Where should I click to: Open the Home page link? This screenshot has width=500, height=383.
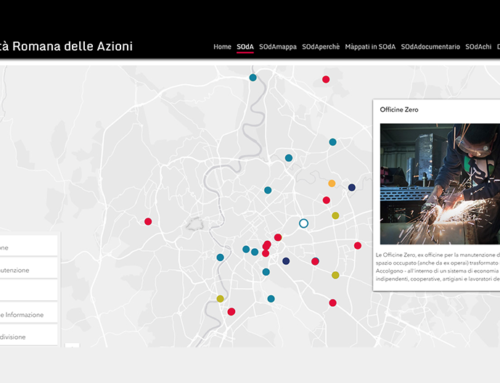222,47
